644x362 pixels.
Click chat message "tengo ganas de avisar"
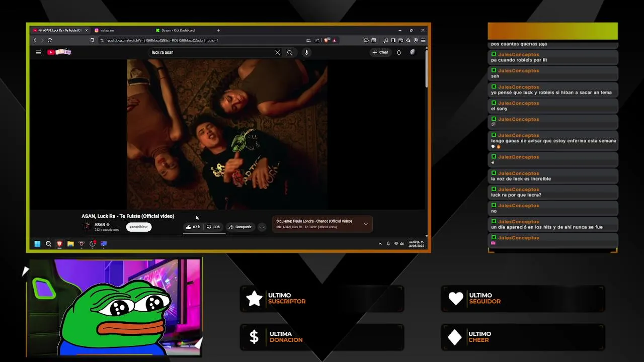coord(553,141)
